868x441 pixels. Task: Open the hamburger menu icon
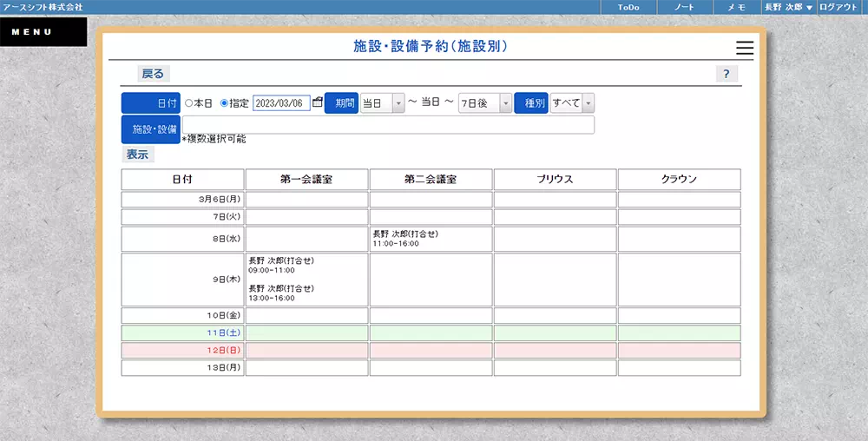point(744,49)
